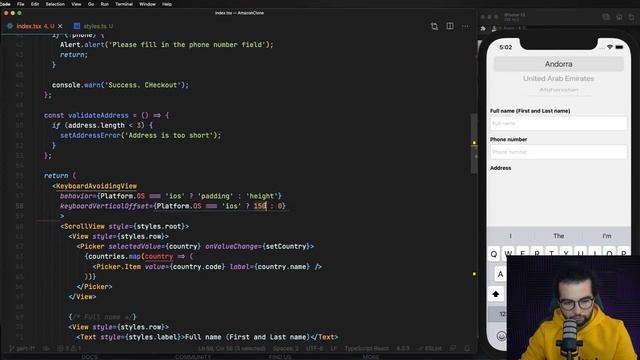Tap the A key on the iOS keyboard

click(500, 274)
